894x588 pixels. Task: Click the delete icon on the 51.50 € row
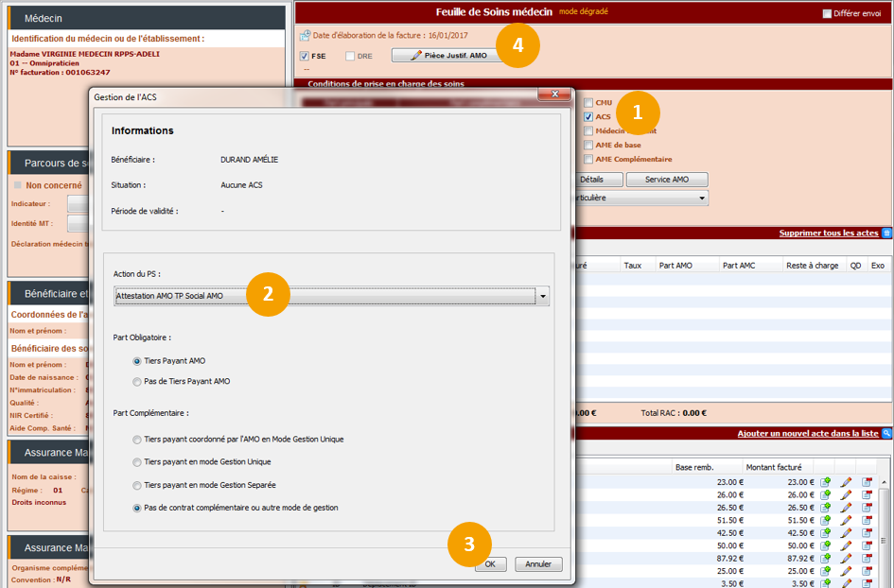coord(867,520)
